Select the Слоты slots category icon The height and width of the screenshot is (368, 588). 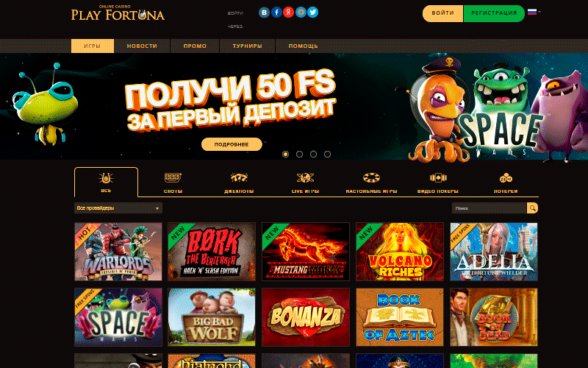click(173, 177)
